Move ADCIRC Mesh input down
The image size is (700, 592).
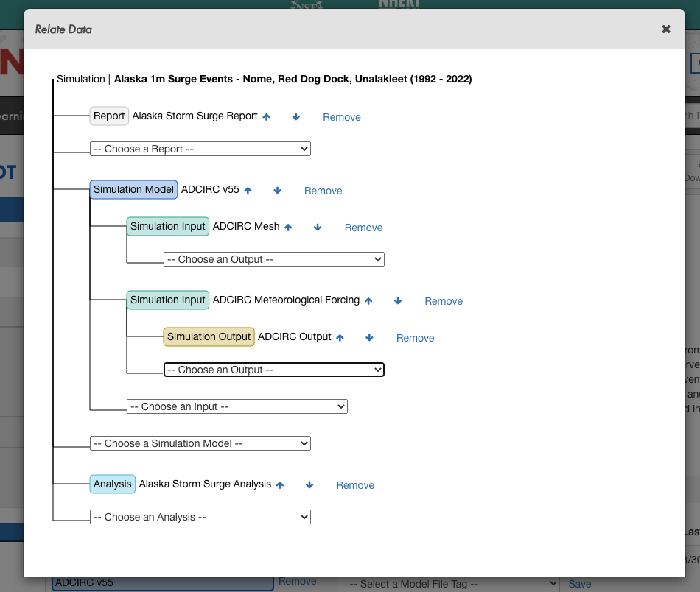(318, 227)
